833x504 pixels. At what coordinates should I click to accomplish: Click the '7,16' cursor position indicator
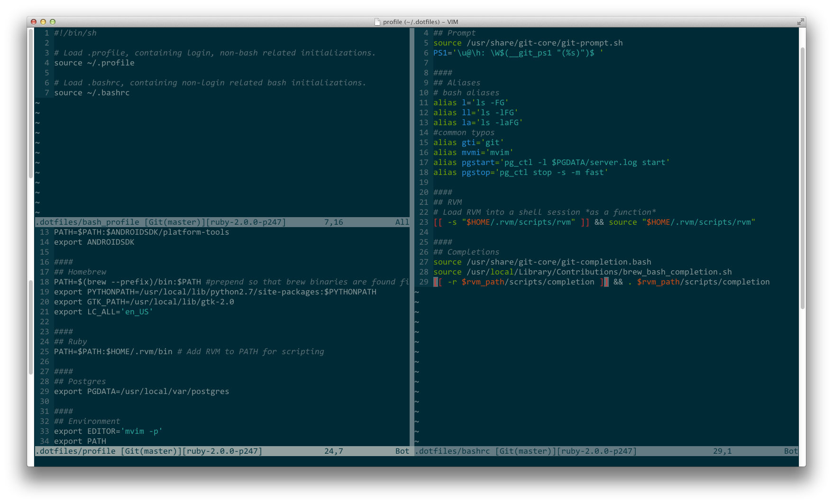(x=334, y=222)
